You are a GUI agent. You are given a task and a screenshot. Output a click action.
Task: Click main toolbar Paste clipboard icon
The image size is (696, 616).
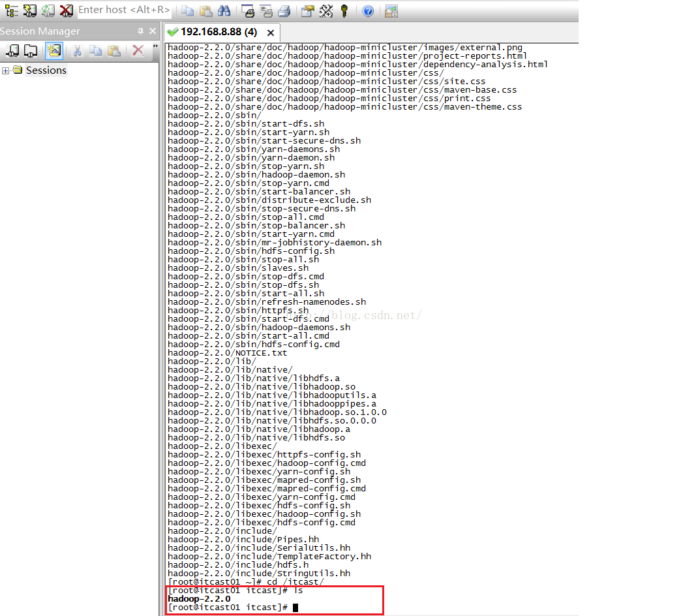[205, 11]
